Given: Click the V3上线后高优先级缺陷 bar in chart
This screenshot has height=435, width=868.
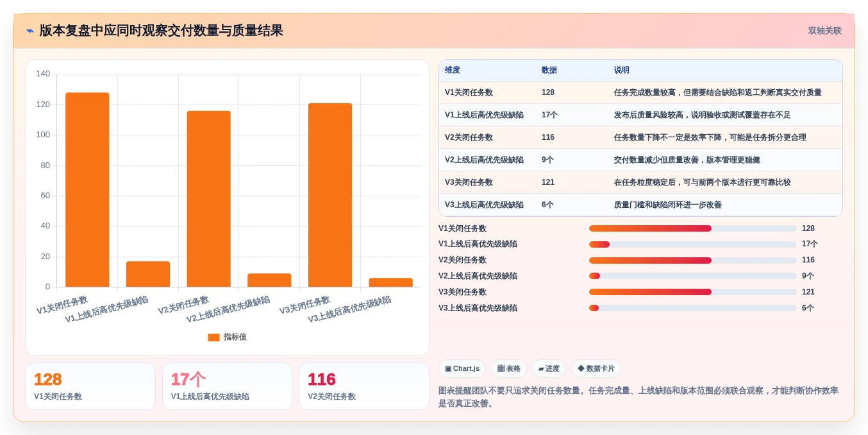Looking at the screenshot, I should (x=391, y=282).
